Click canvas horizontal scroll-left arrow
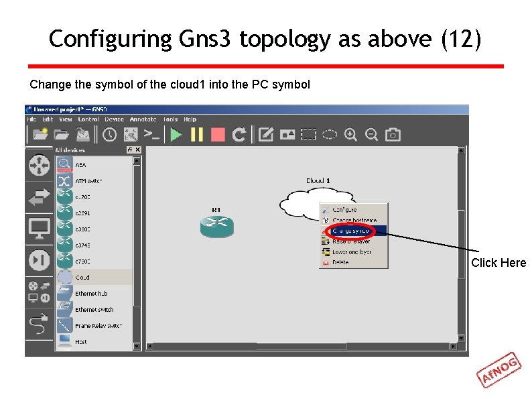 click(x=149, y=347)
